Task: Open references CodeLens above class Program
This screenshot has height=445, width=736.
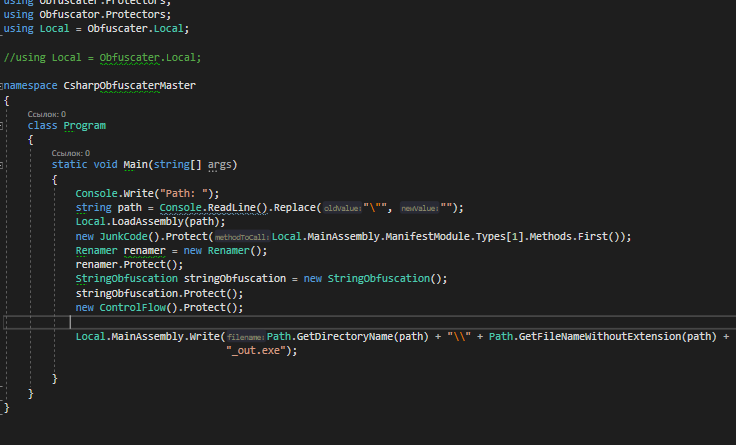Action: point(47,114)
